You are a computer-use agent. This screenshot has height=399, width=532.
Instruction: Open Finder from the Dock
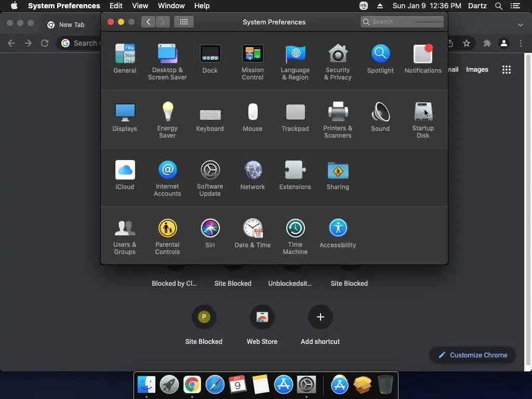(147, 385)
